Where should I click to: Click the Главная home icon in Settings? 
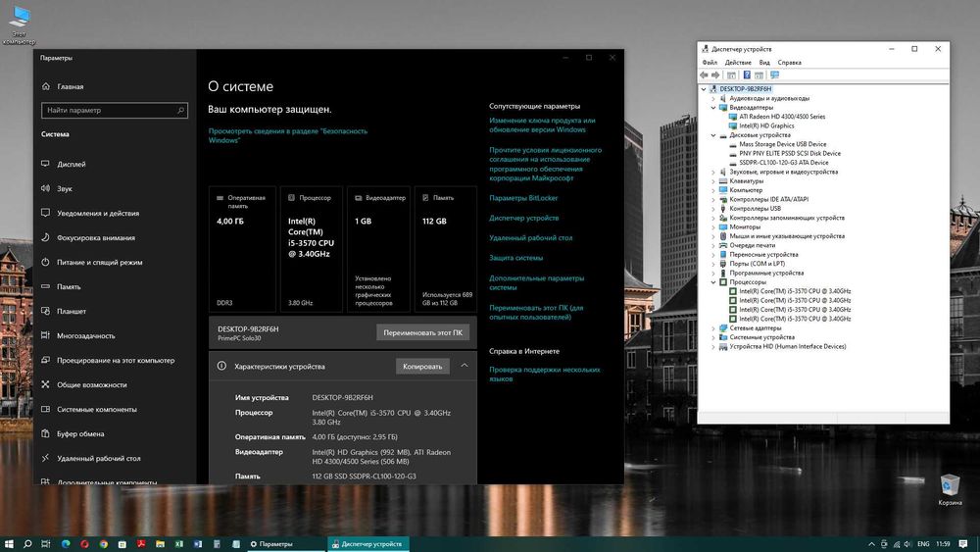[46, 86]
